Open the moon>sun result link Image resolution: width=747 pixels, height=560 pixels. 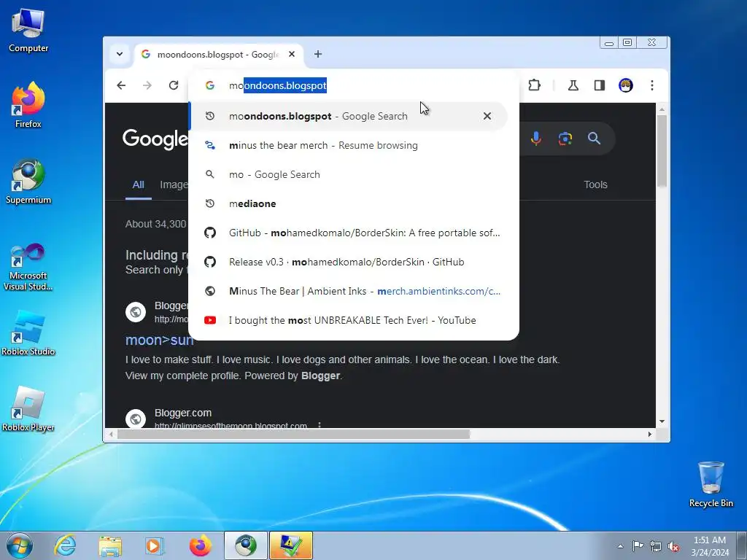click(159, 340)
